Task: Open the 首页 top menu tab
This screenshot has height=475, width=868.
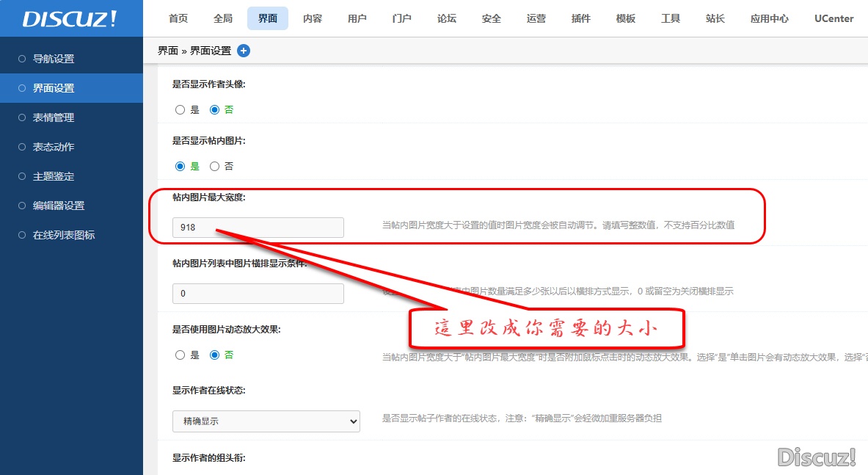Action: click(x=178, y=18)
